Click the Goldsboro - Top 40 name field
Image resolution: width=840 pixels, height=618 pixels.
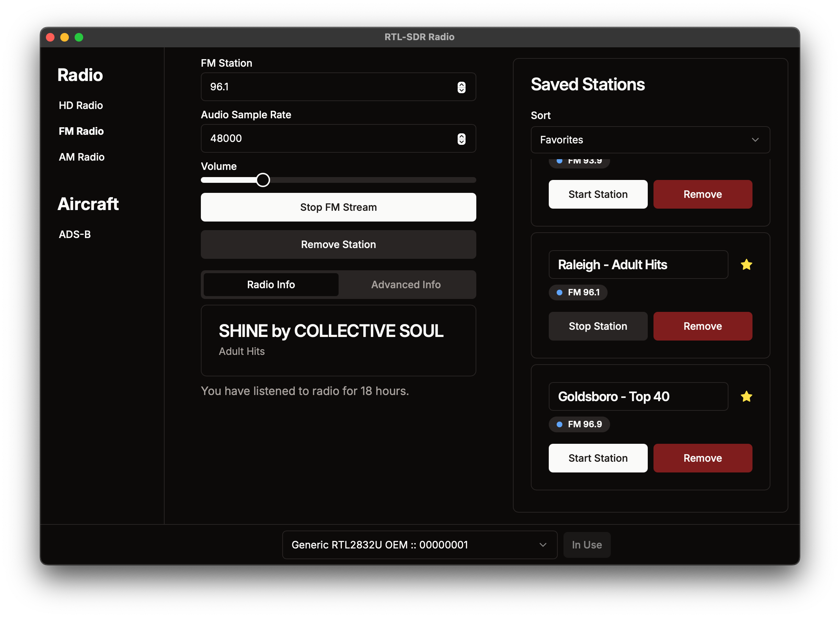coord(638,396)
